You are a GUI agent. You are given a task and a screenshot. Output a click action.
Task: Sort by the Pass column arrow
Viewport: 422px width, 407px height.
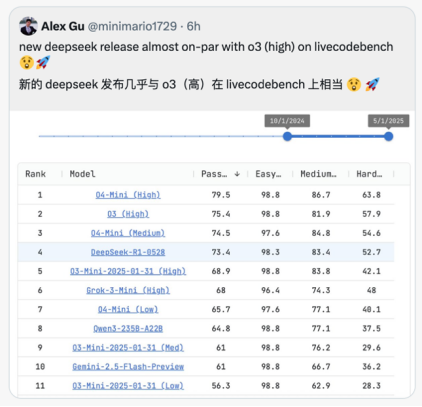237,174
